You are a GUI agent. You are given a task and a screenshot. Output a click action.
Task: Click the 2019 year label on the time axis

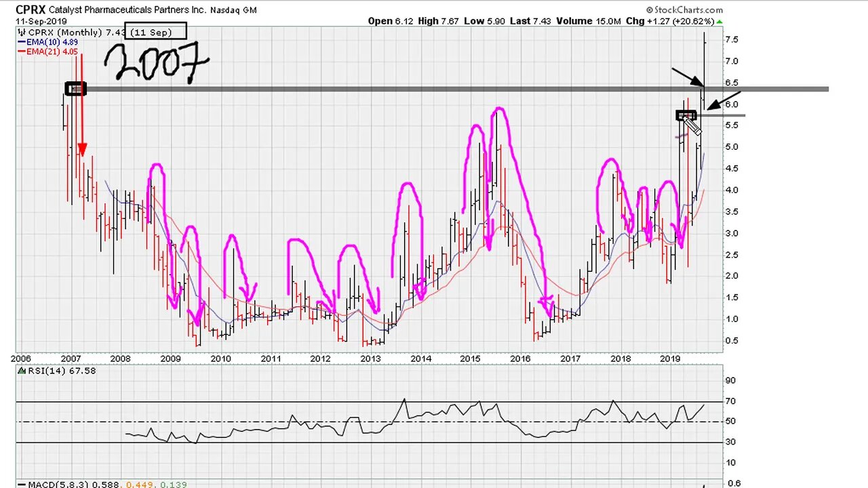(x=671, y=359)
